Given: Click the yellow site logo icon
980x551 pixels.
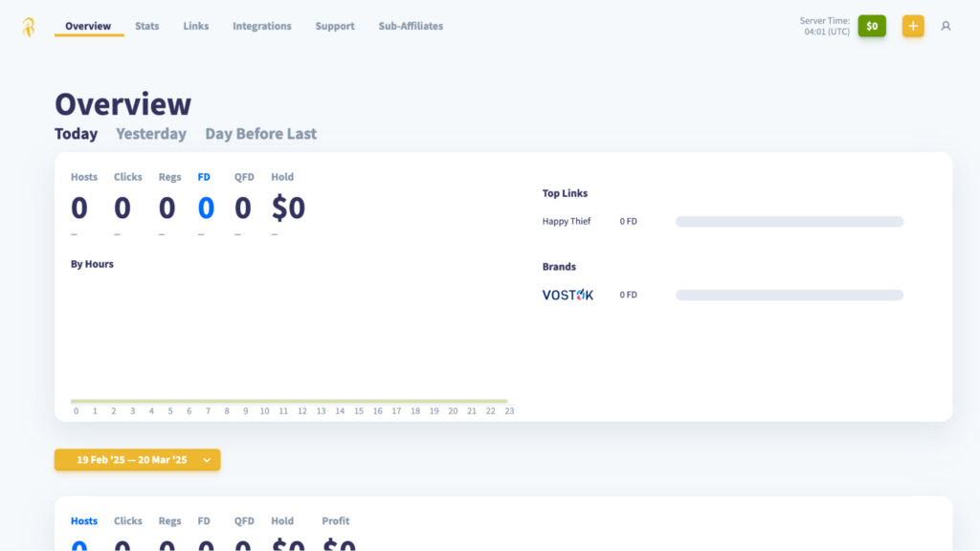Looking at the screenshot, I should coord(28,27).
